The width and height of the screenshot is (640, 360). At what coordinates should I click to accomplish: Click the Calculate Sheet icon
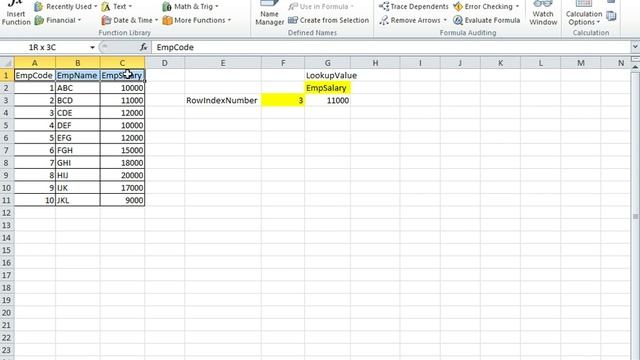(x=611, y=16)
